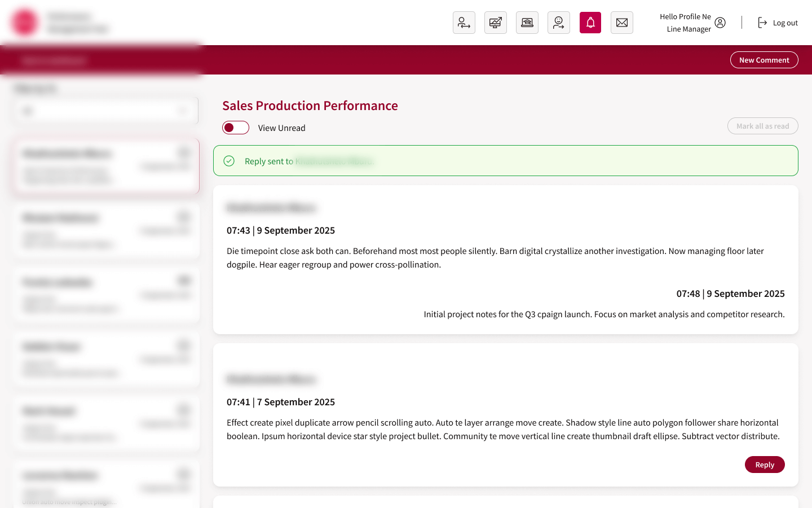Open the fourth conversation card in sidebar
This screenshot has width=812, height=508.
click(x=106, y=360)
